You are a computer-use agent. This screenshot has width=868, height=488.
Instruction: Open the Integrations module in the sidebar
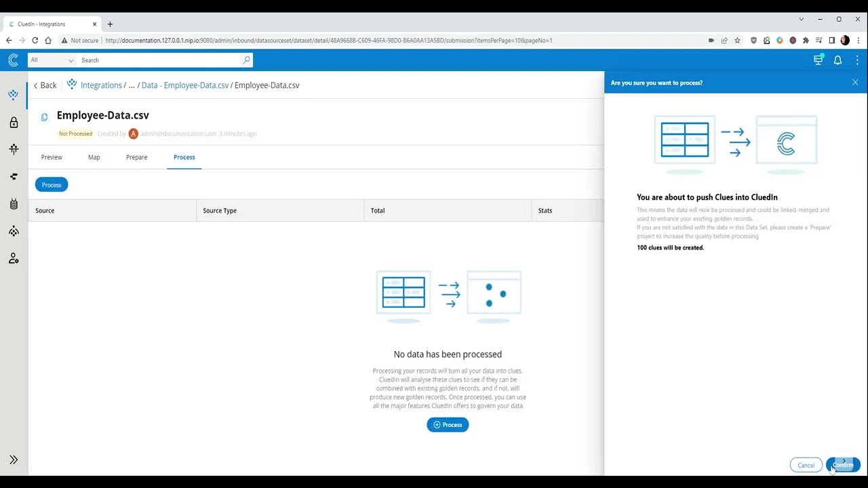(13, 95)
